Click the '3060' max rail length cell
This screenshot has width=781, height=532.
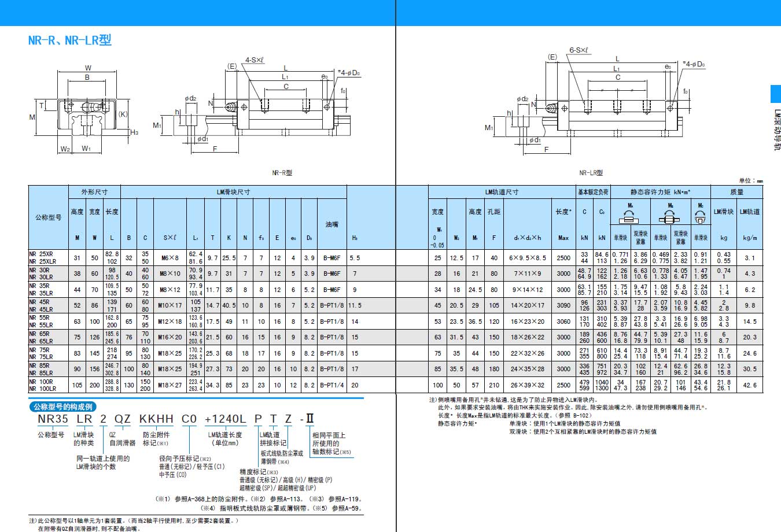click(563, 322)
